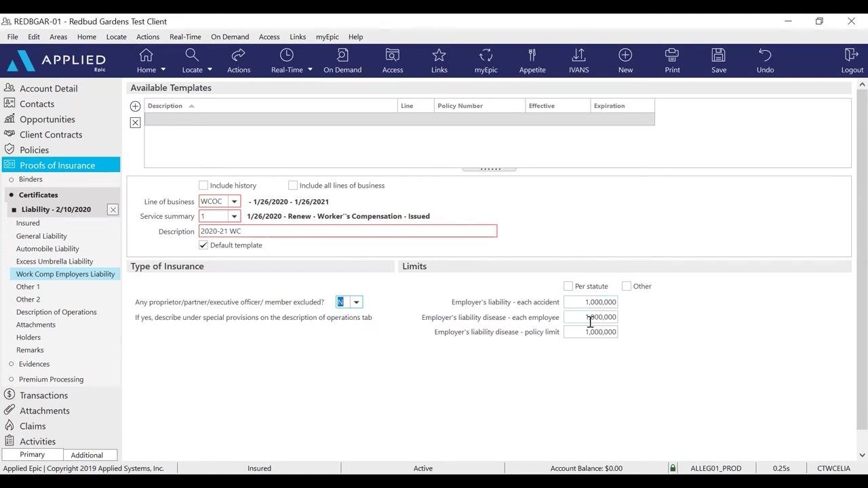Open the Areas menu

pos(58,37)
